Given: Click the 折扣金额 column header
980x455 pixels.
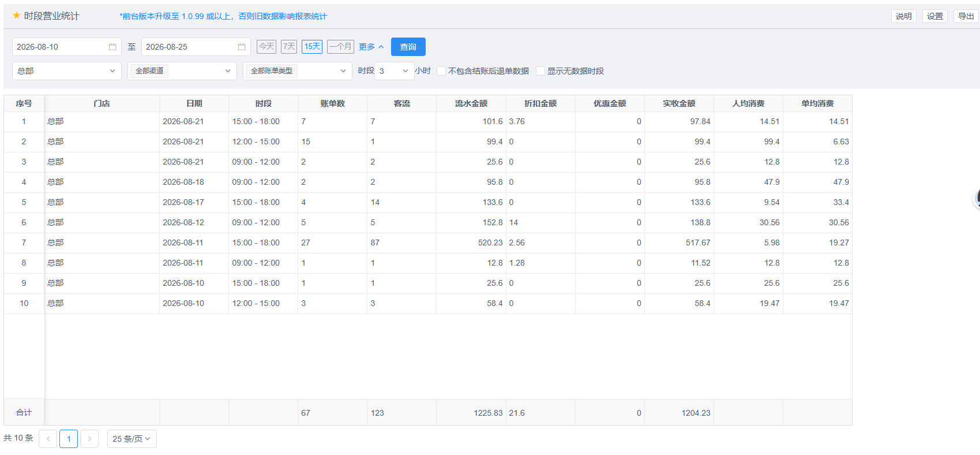Looking at the screenshot, I should coord(540,103).
